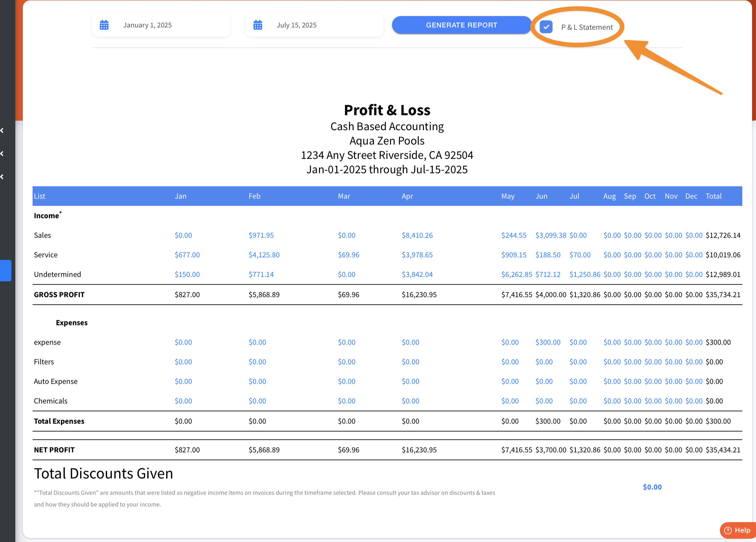This screenshot has height=542, width=756.
Task: Click the Total Discounts Given $0.00 value
Action: point(652,487)
